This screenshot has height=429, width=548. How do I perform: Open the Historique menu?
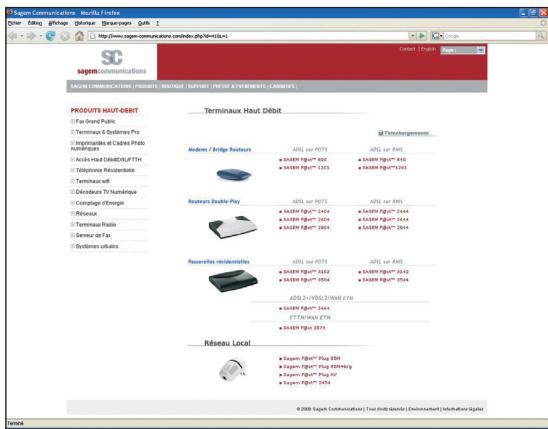tap(85, 23)
